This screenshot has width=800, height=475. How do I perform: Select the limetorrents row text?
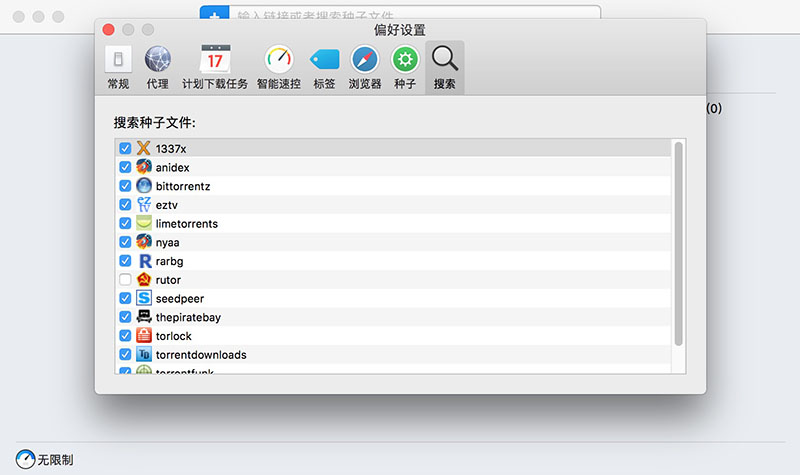pos(187,223)
